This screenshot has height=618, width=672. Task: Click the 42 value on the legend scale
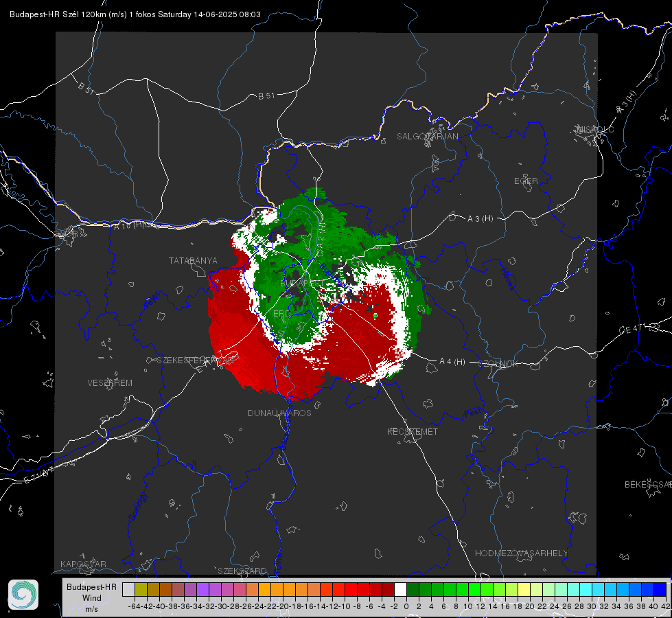pos(665,606)
